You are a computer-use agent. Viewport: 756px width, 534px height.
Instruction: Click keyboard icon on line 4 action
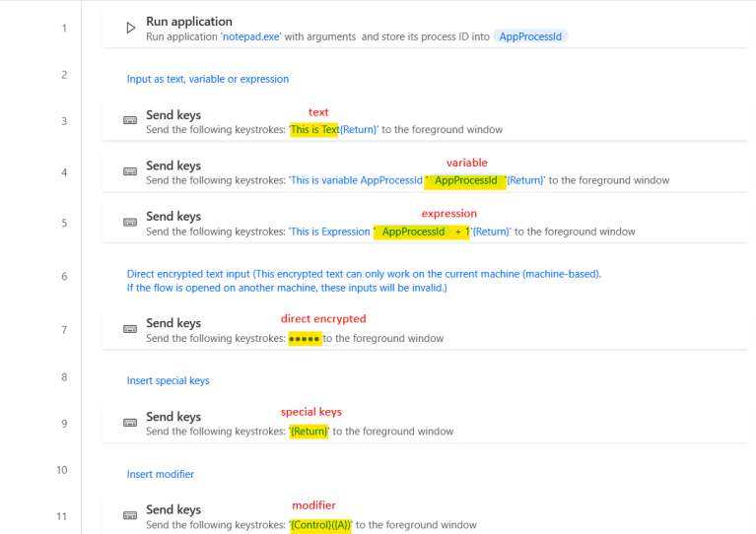click(x=130, y=172)
